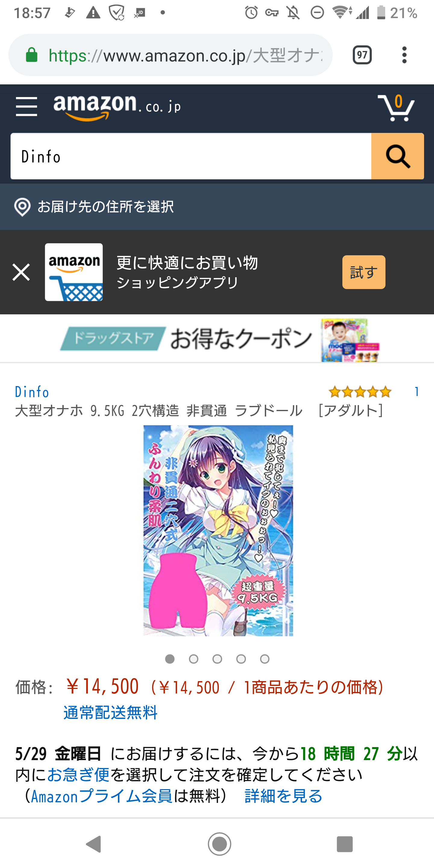The image size is (434, 868).
Task: Tap the green lock site info icon
Action: click(x=32, y=55)
